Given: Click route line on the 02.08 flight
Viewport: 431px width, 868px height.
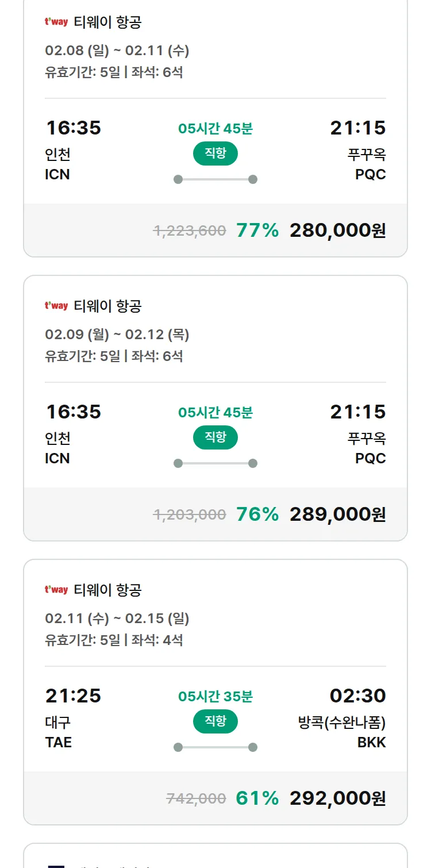Looking at the screenshot, I should (215, 179).
